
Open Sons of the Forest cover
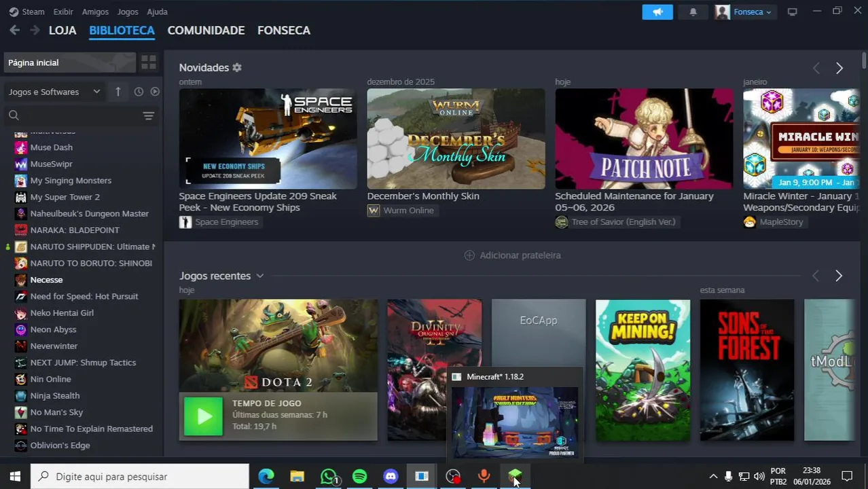pos(747,370)
